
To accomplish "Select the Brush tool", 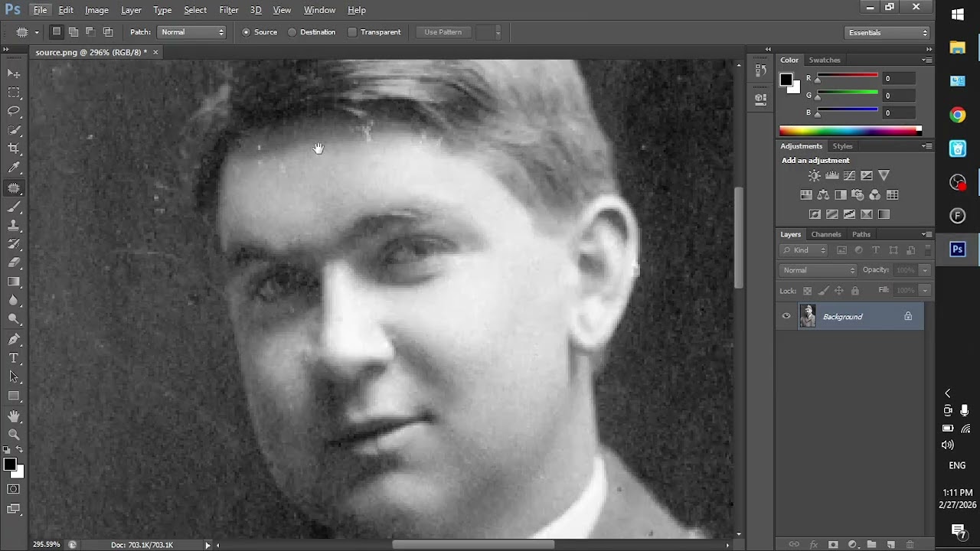I will pos(14,207).
